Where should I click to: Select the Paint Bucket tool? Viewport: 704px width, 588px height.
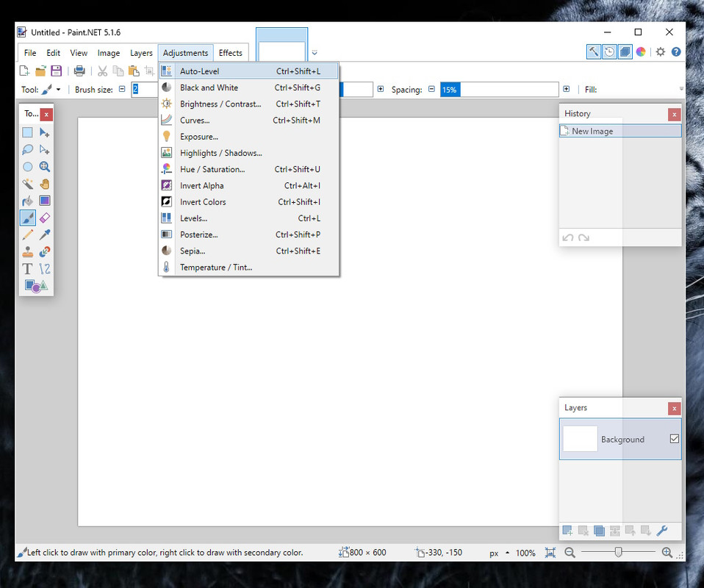click(27, 201)
